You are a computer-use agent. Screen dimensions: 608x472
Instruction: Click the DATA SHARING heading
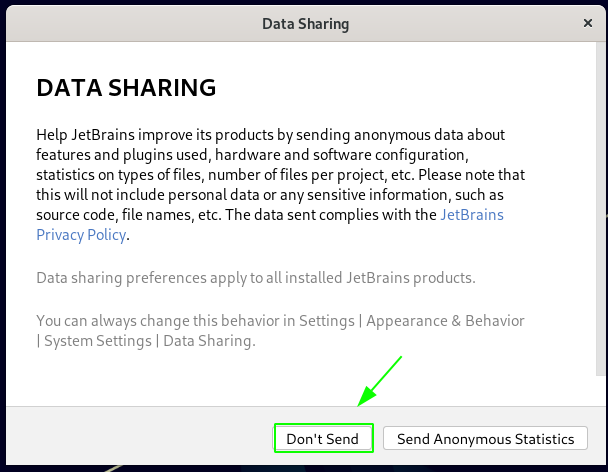coord(126,88)
